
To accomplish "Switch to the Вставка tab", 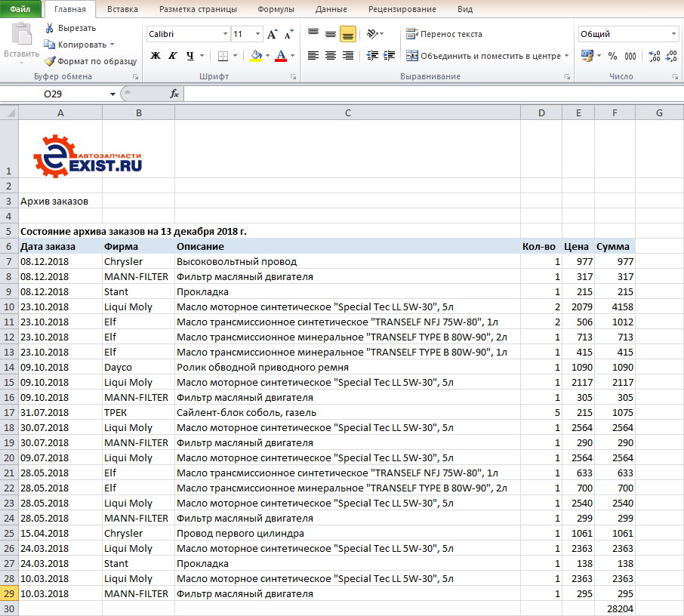I will [122, 9].
